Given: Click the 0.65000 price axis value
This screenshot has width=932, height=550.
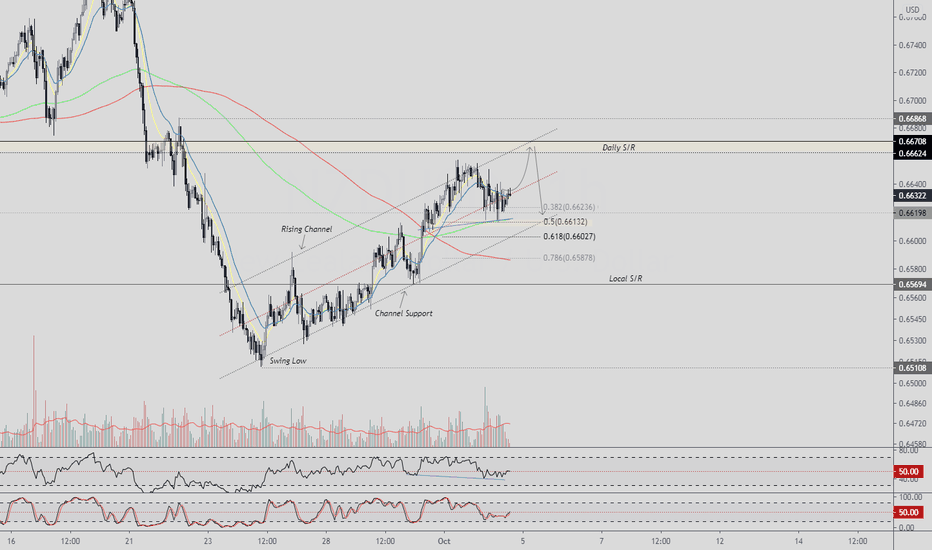Looking at the screenshot, I should 912,384.
